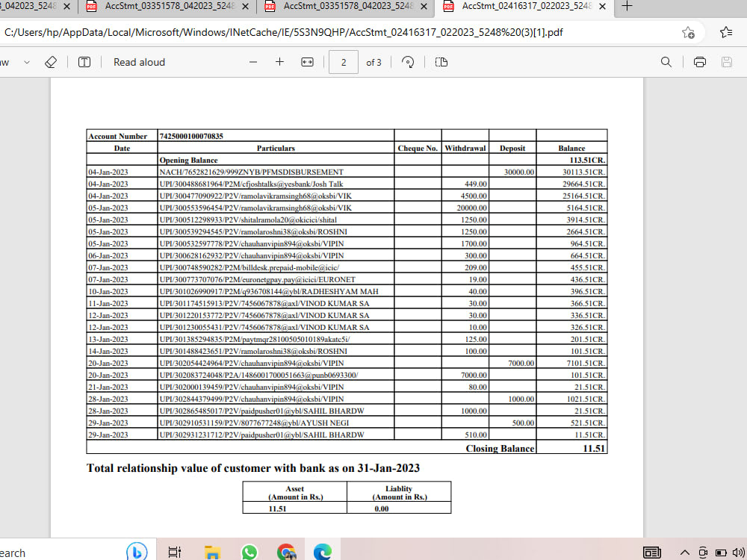
Task: Select the eraser tool in PDF toolbar
Action: pyautogui.click(x=51, y=62)
